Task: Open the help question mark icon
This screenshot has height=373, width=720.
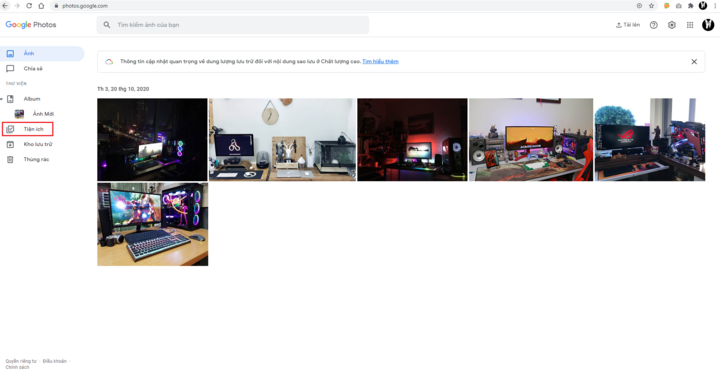Action: coord(653,25)
